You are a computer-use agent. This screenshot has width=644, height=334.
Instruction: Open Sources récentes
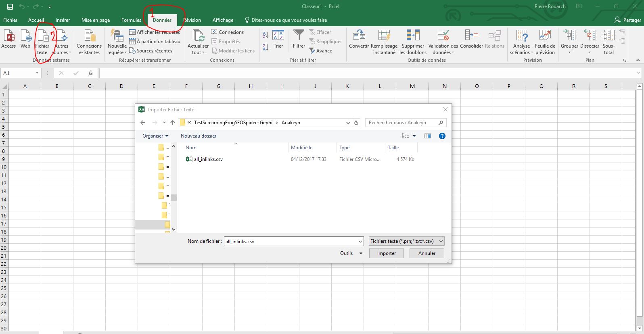(151, 51)
